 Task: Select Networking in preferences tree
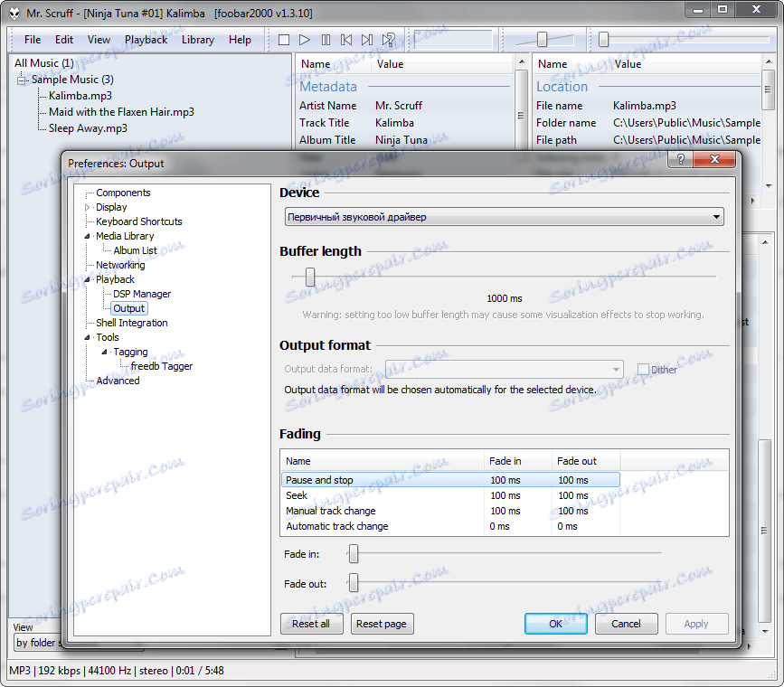(120, 265)
